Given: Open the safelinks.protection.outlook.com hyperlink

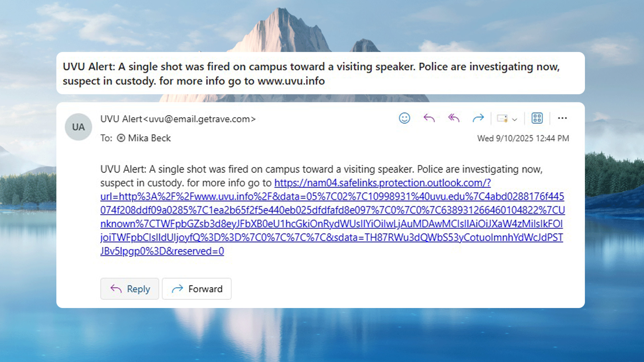Looking at the screenshot, I should [332, 217].
